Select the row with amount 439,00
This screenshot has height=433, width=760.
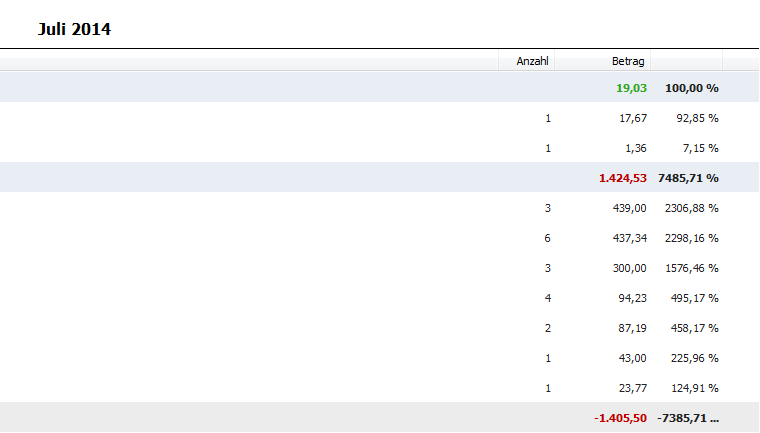pos(380,208)
